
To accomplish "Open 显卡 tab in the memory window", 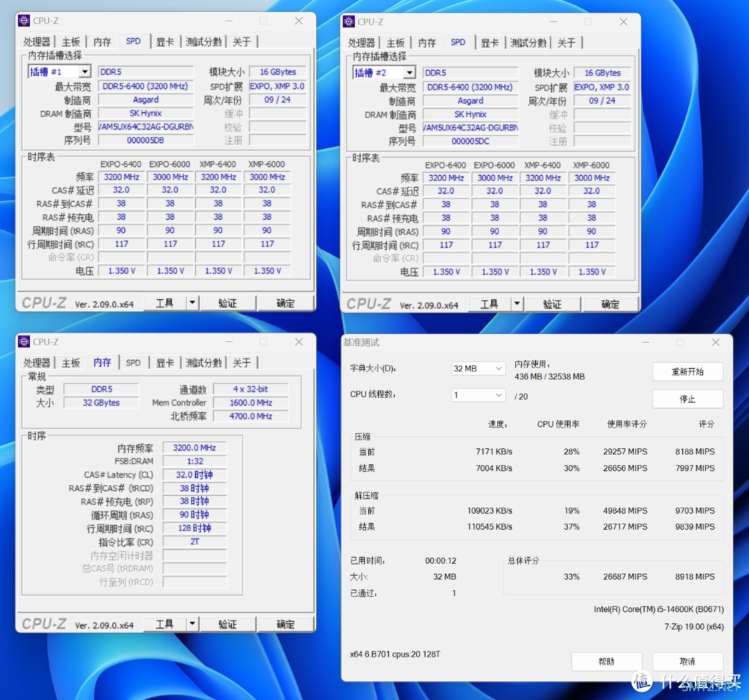I will pyautogui.click(x=165, y=363).
